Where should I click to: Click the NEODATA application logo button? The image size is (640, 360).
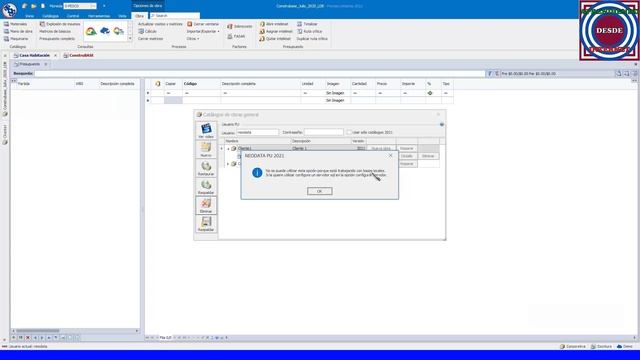click(x=9, y=9)
